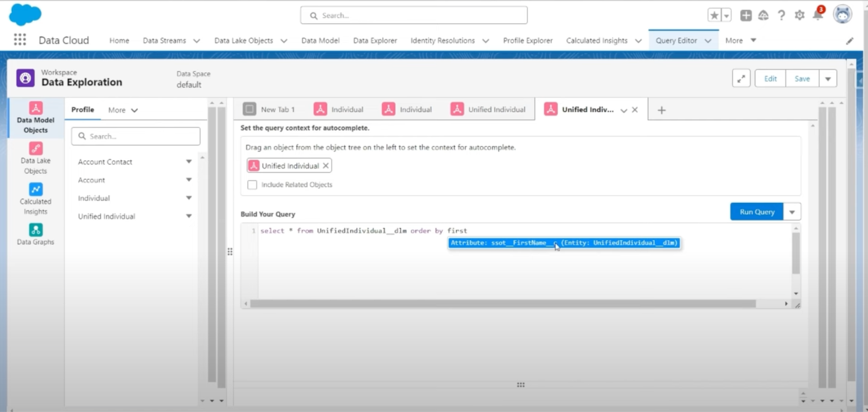Open the Favorites star icon
Viewport: 868px width, 412px height.
tap(714, 15)
